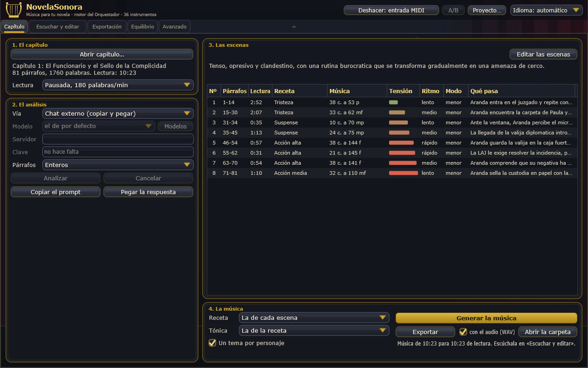Toggle the 'con el audio (WAV)' checkbox
The image size is (588, 368).
[463, 332]
